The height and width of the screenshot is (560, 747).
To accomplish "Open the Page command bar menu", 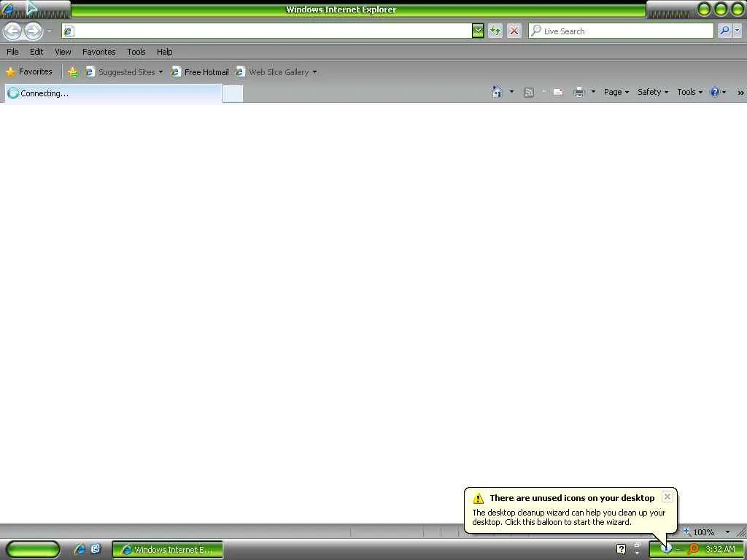I will click(x=616, y=92).
